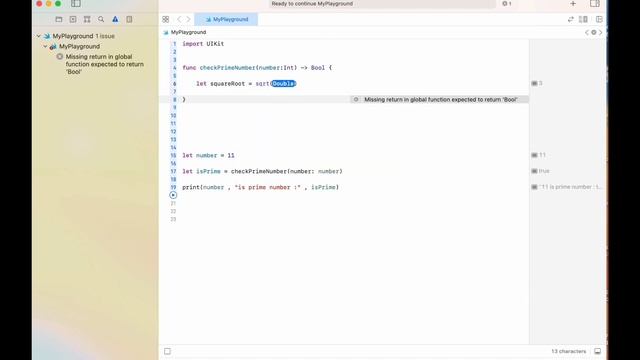Open the Project navigator folder icon

[x=59, y=19]
